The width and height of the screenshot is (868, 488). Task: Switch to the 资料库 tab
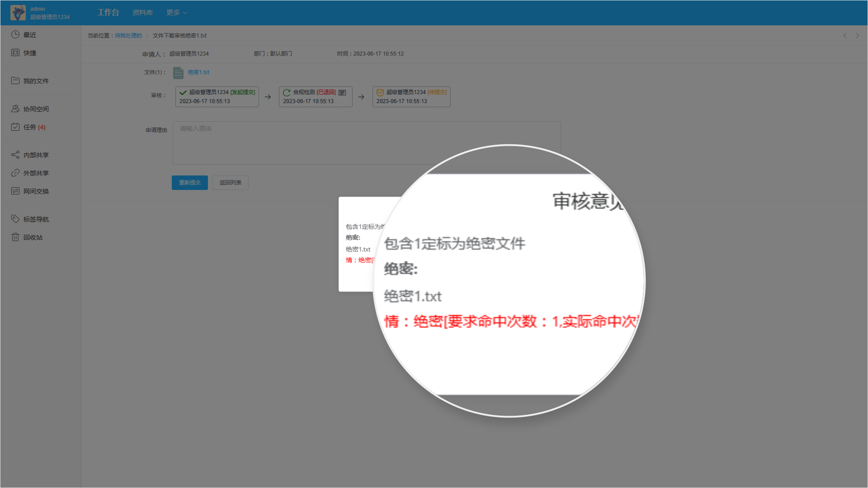(142, 12)
